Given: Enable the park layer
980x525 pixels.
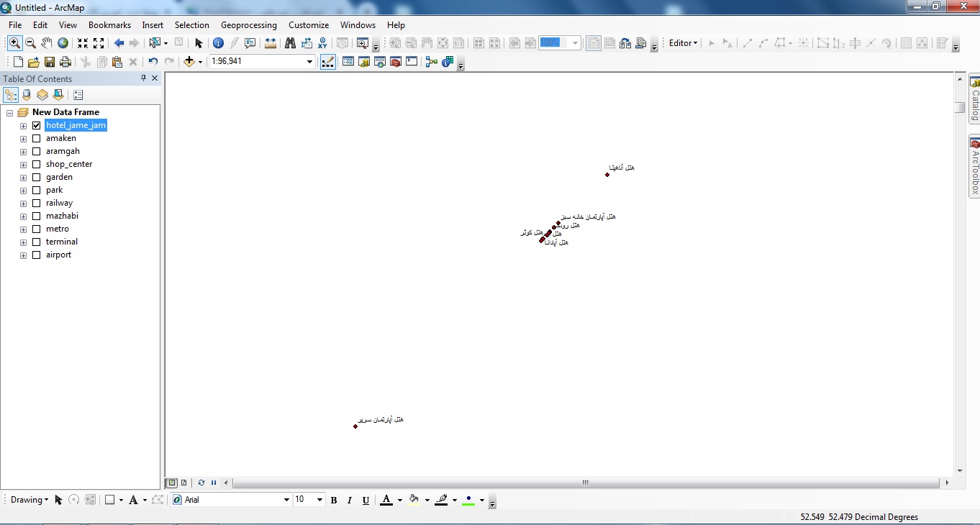Looking at the screenshot, I should [37, 190].
